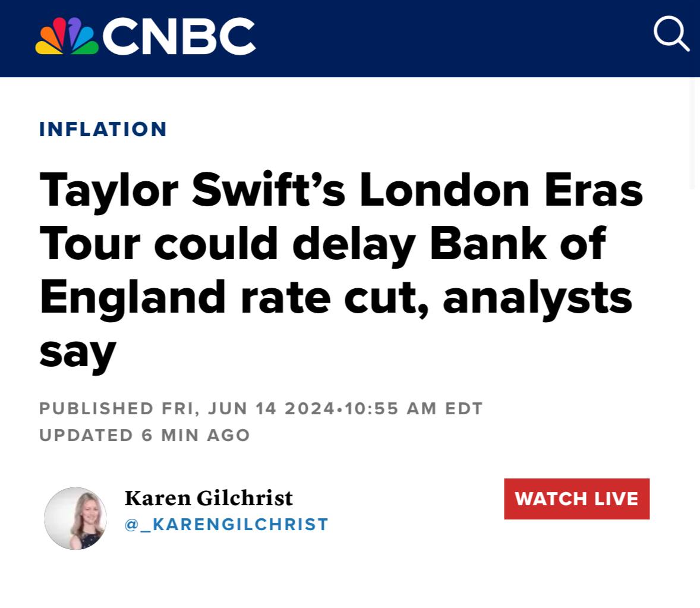Click the blank area right of INFLATION label
Viewport: 700px width, 608px height.
[x=416, y=129]
